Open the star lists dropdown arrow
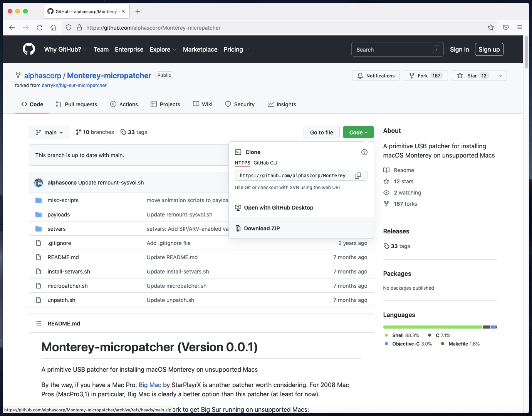 pyautogui.click(x=500, y=76)
